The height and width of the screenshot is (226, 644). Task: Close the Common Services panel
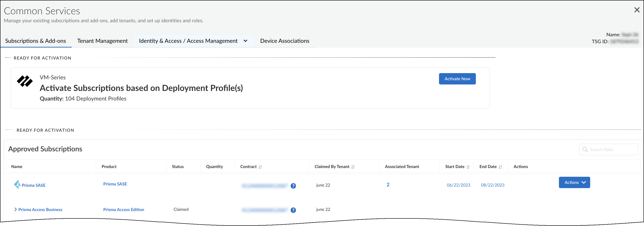tap(636, 10)
